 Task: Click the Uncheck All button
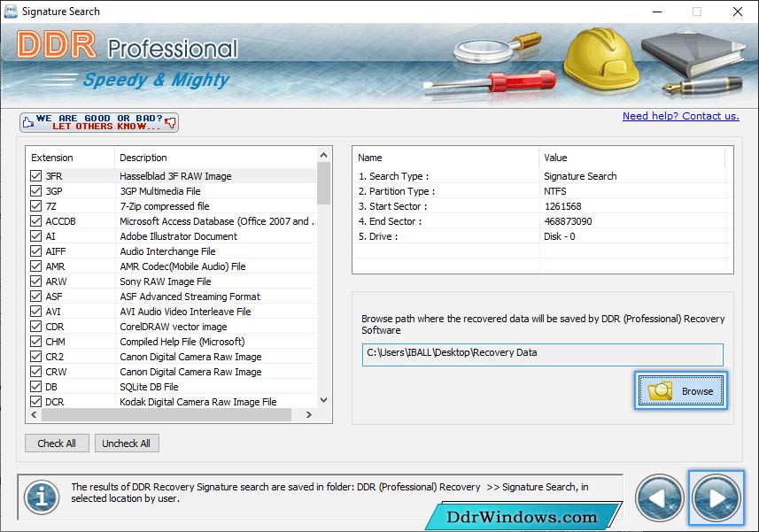click(127, 443)
